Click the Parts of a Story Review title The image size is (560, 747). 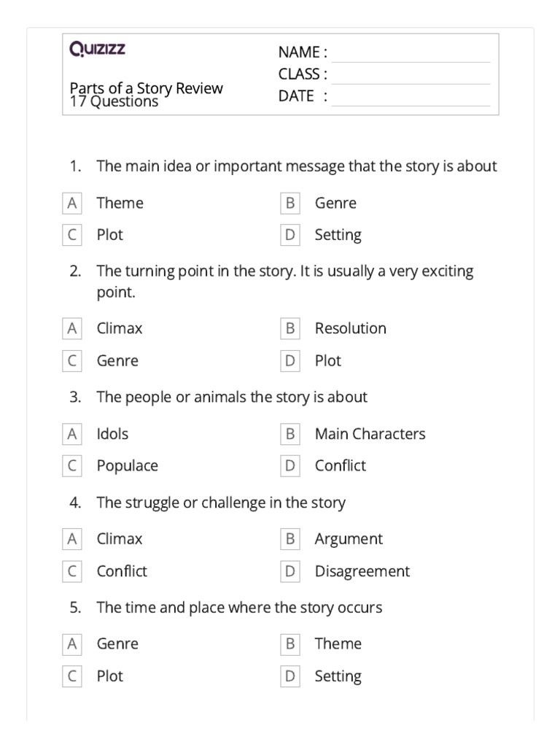(x=146, y=89)
